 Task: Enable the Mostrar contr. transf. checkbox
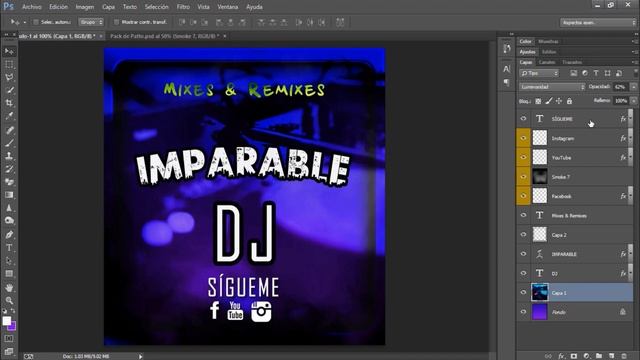click(116, 22)
